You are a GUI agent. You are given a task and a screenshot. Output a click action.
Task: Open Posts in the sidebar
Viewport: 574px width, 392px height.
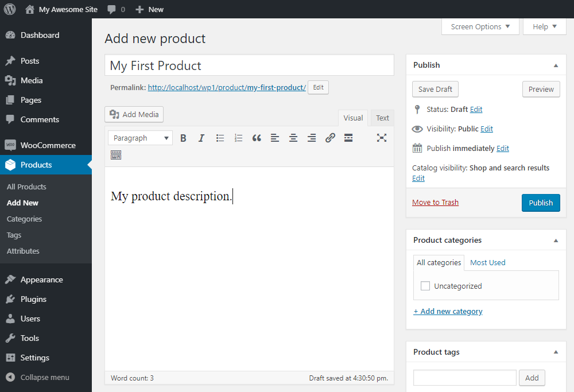pyautogui.click(x=30, y=61)
